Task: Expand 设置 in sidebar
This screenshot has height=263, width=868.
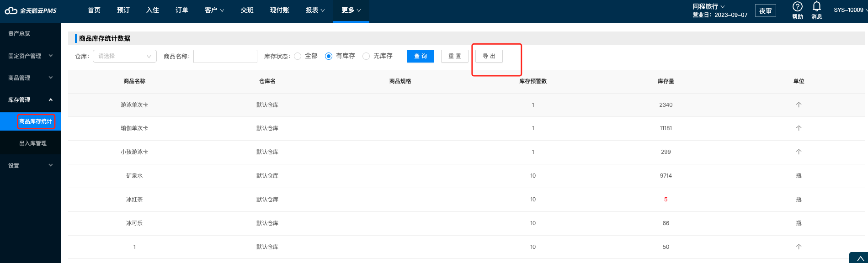Action: [x=31, y=165]
